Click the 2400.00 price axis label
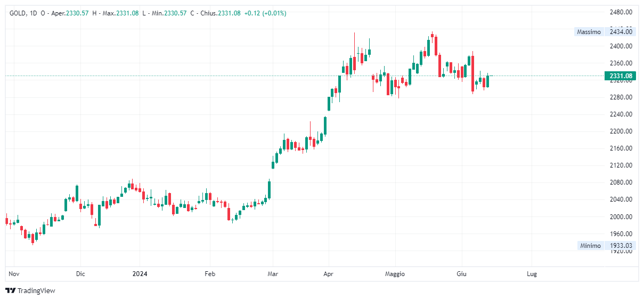Screen dimensions: 644x300 tap(621, 46)
